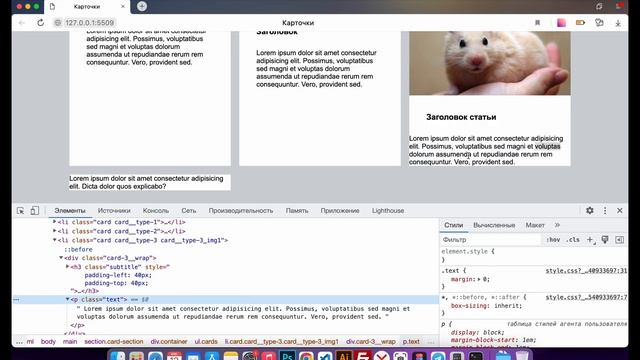
Task: Expand the h3 subtitle node
Action: 68,267
